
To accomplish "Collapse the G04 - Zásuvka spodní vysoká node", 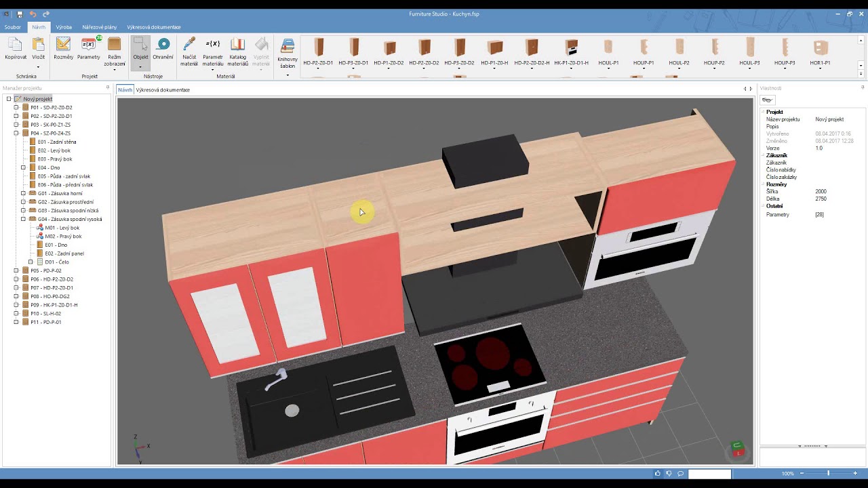I will point(23,219).
